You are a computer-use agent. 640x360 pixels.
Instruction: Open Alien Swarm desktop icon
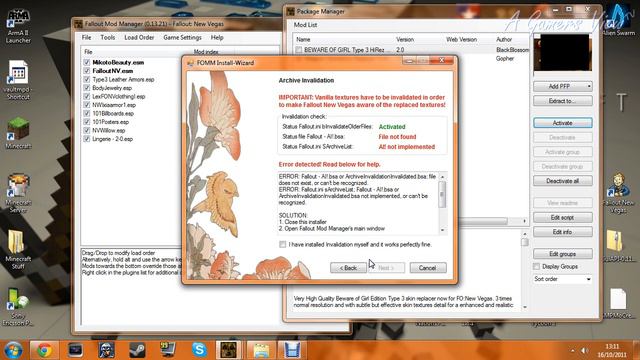click(619, 20)
